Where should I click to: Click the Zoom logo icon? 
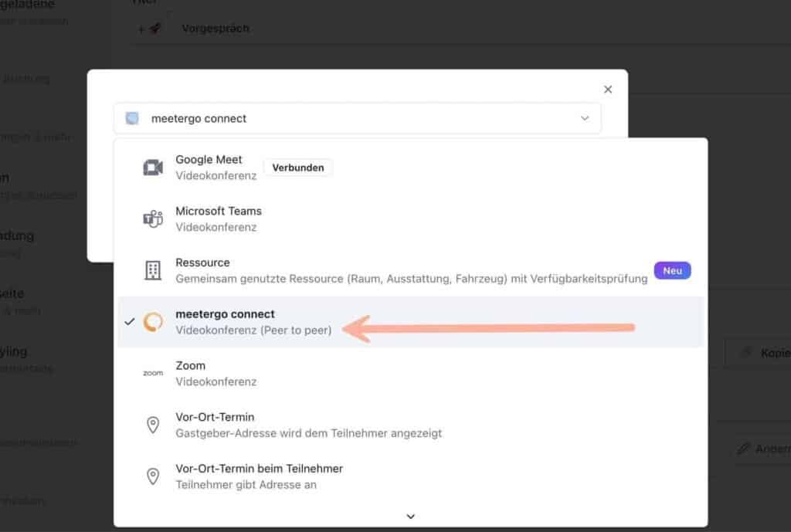[152, 373]
